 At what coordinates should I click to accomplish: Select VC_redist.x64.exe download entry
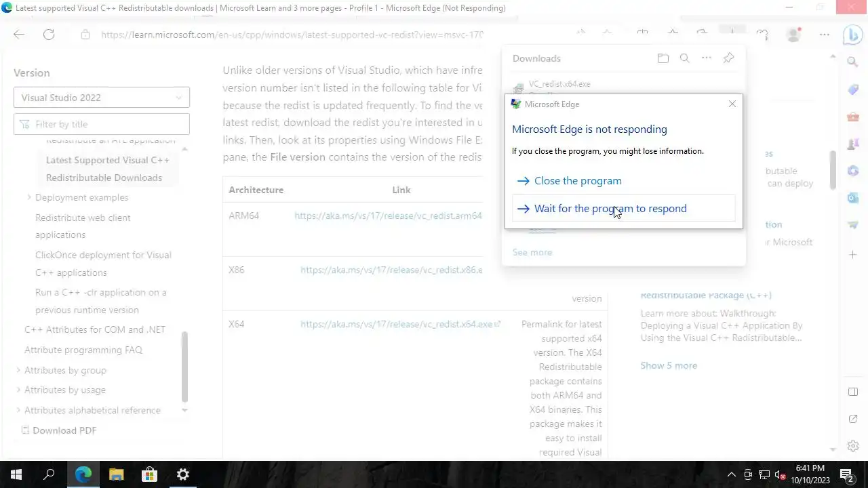pos(559,84)
